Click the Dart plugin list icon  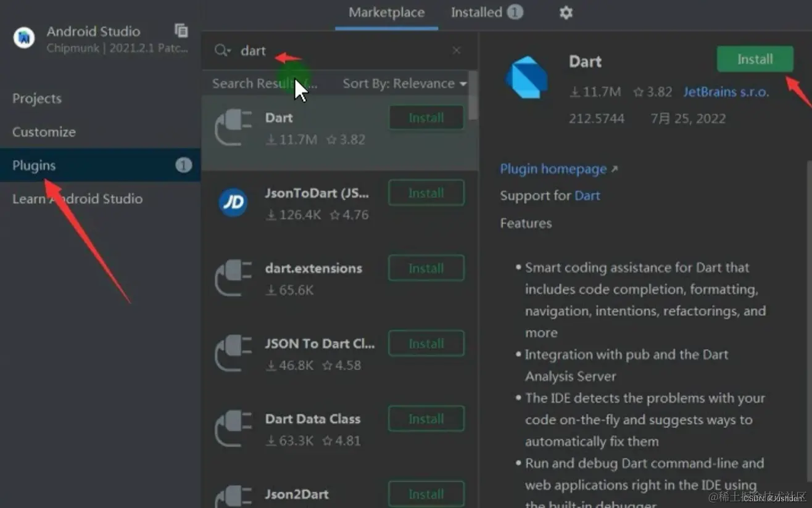[233, 128]
